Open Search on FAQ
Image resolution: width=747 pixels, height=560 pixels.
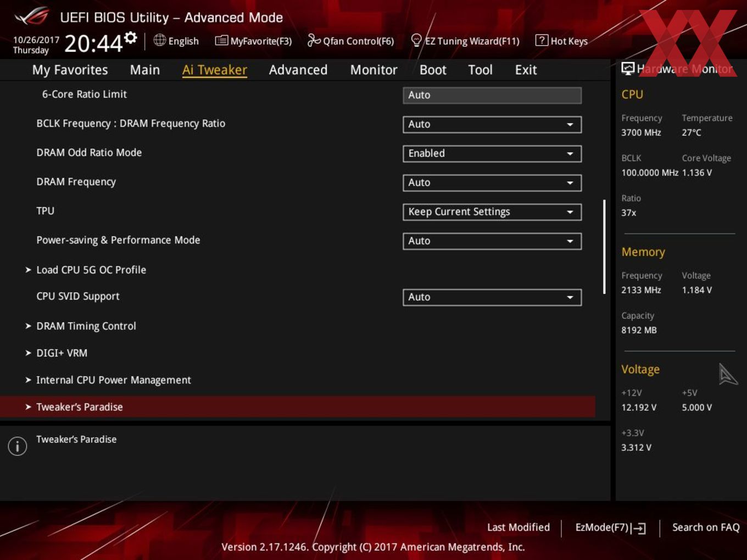[706, 527]
